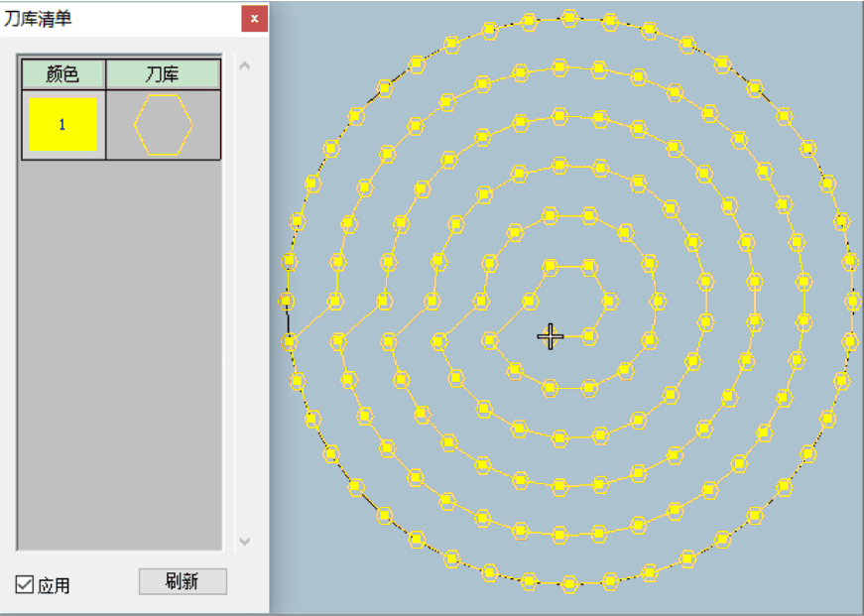Click the crosshair marker at spiral center
Screen dimensions: 864x616
point(551,336)
